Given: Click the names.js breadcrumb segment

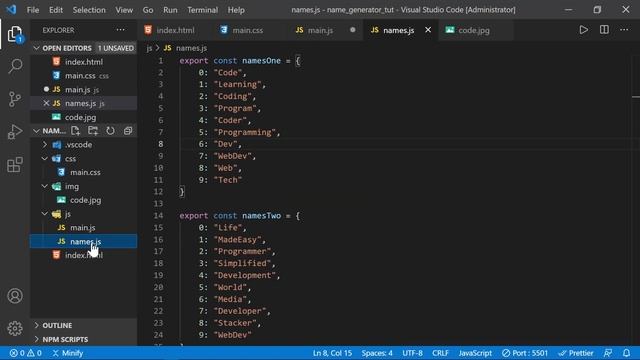Looking at the screenshot, I should coord(186,48).
